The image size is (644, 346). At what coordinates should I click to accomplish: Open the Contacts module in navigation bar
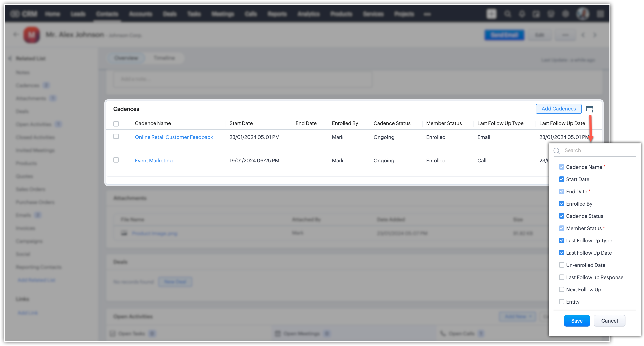(x=107, y=14)
